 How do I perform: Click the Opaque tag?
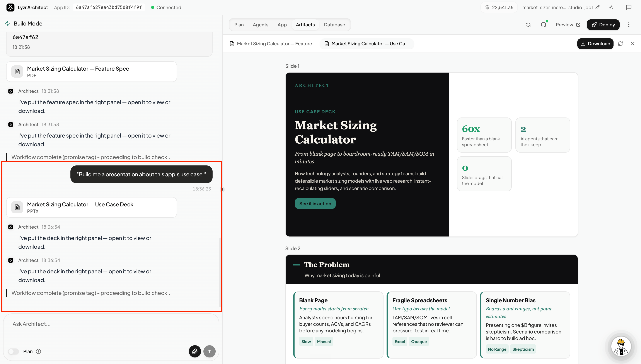(419, 342)
